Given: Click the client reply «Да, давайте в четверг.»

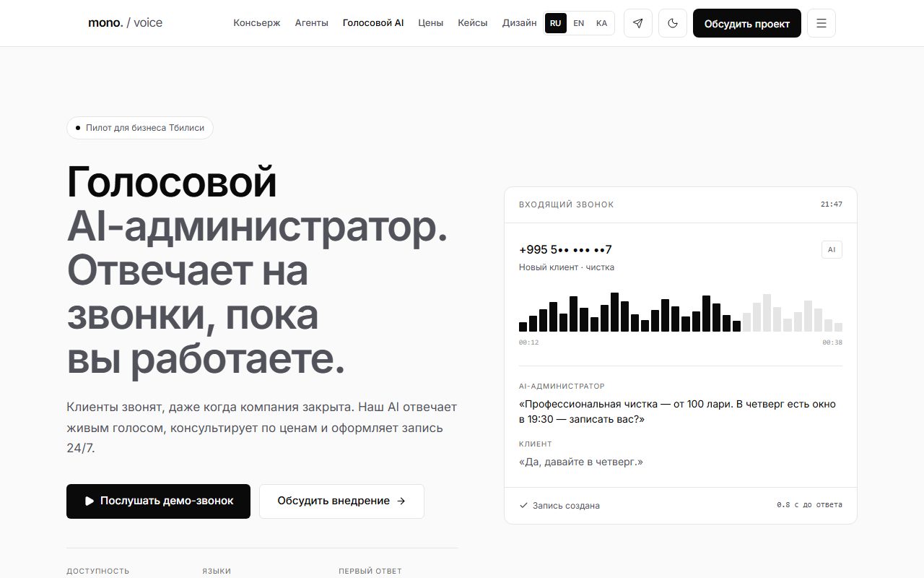Looking at the screenshot, I should point(581,462).
